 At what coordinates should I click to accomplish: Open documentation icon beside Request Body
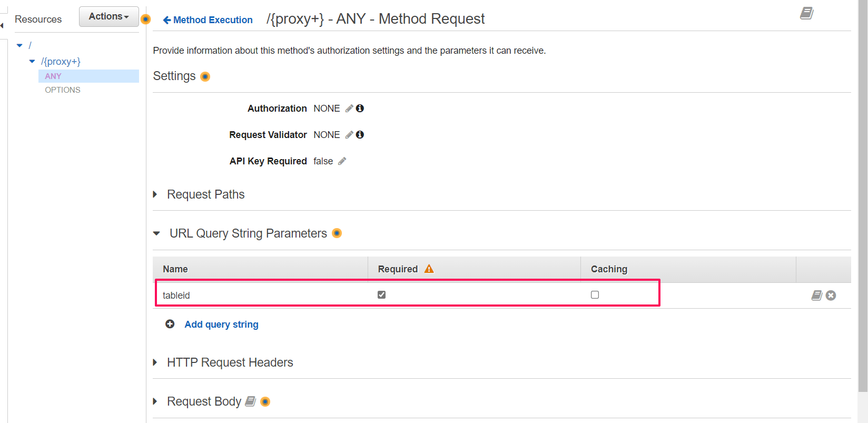point(251,401)
